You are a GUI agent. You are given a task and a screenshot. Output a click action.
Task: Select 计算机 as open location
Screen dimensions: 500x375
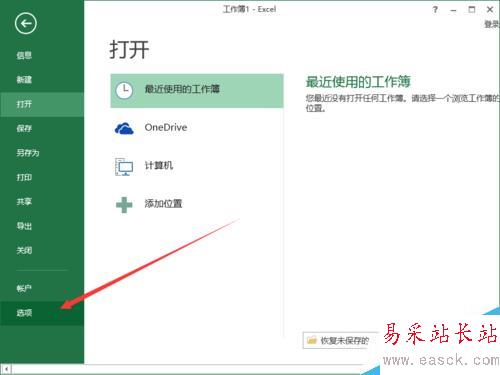point(159,165)
